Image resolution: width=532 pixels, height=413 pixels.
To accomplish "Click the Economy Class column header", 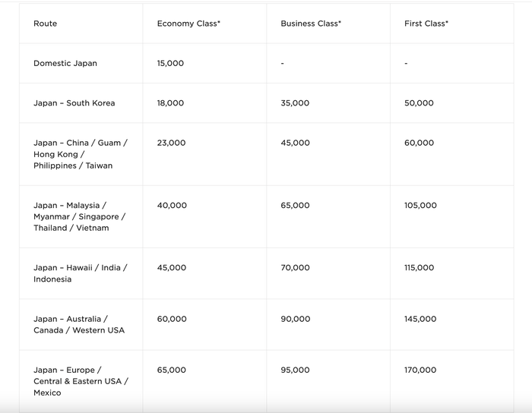I will click(188, 24).
